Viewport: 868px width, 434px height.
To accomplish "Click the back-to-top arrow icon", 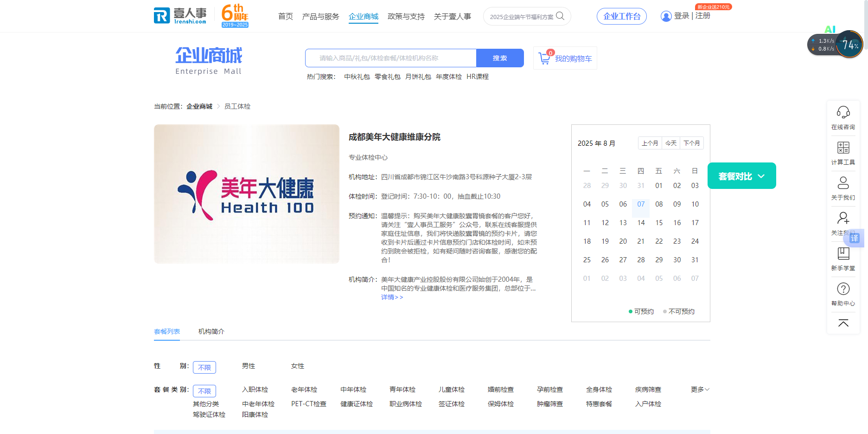I will [843, 323].
